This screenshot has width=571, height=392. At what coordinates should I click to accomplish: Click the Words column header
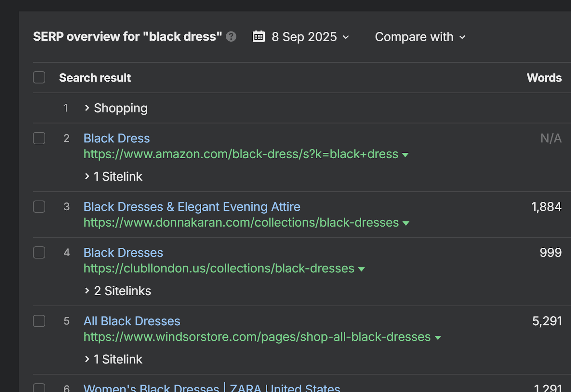(544, 77)
